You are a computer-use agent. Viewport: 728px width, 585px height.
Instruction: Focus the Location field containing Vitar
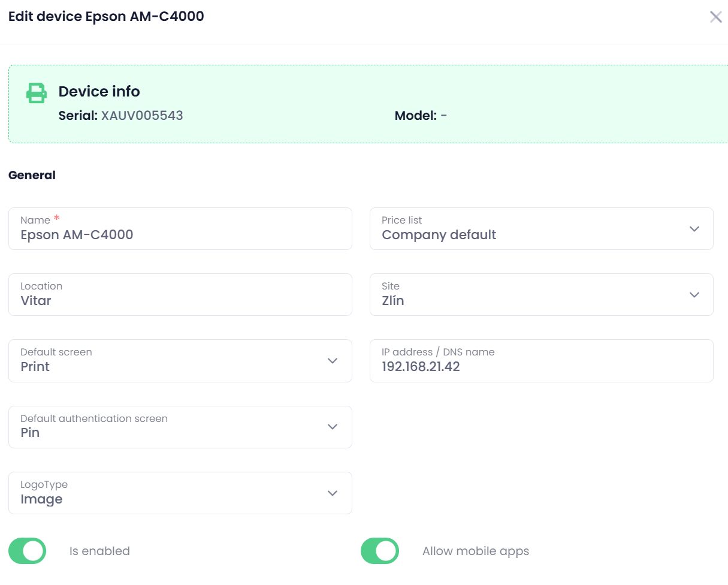pos(180,300)
